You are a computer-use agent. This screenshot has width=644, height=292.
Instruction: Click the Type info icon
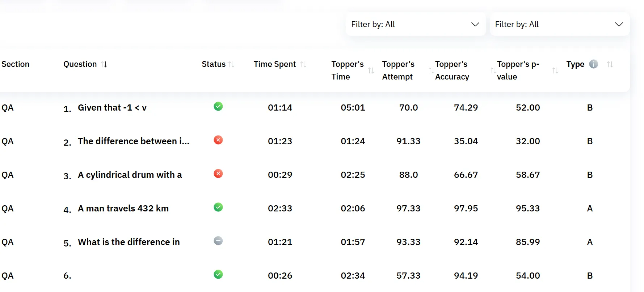coord(594,64)
